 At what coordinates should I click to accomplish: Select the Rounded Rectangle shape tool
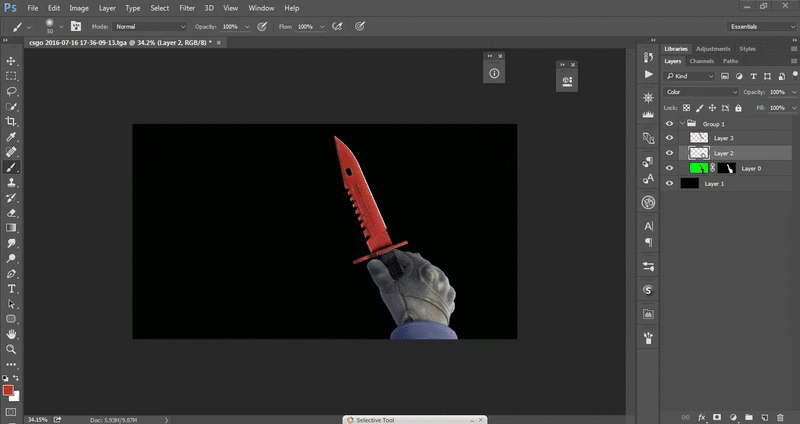click(x=11, y=319)
